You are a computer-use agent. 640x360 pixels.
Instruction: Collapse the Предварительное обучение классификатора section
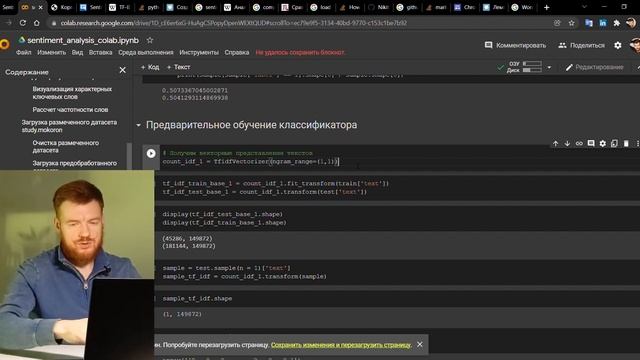138,125
